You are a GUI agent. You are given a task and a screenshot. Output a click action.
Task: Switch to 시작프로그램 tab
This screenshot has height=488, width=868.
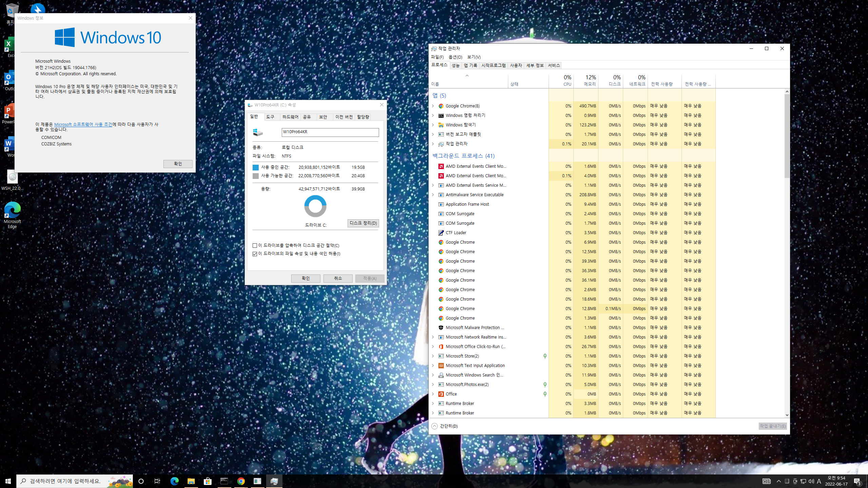pyautogui.click(x=493, y=65)
